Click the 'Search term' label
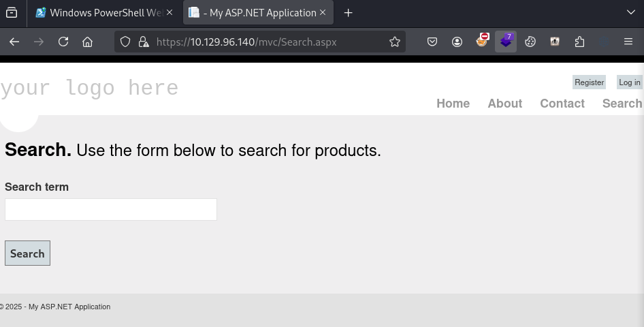 pos(37,187)
